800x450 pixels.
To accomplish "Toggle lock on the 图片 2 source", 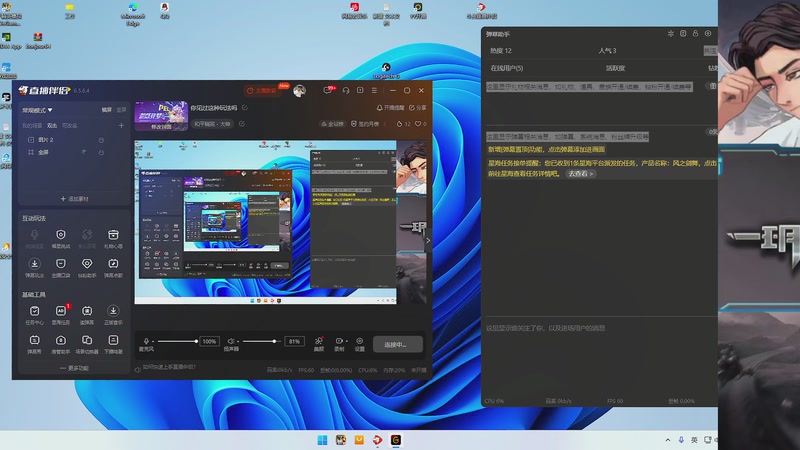I will [x=101, y=140].
